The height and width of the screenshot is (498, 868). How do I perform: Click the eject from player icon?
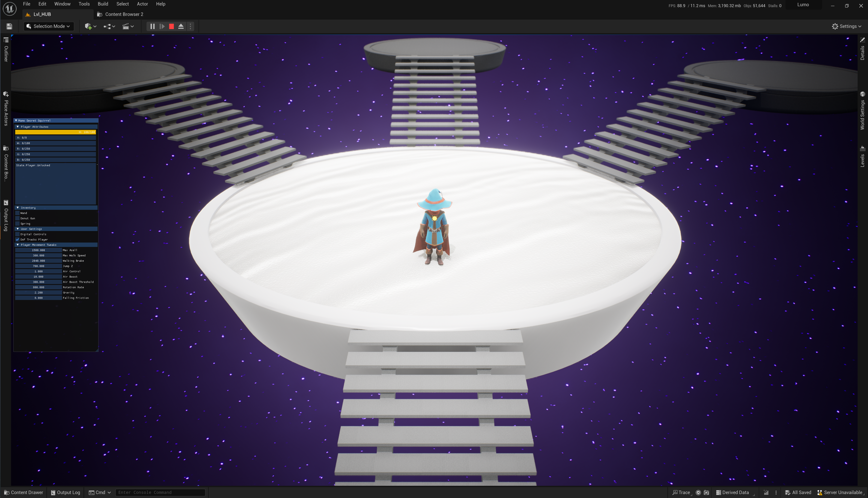pos(181,26)
